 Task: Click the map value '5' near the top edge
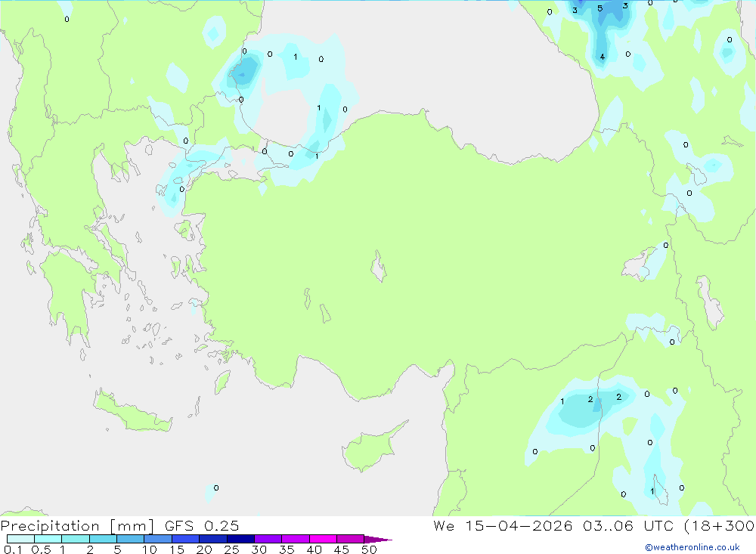pyautogui.click(x=600, y=8)
